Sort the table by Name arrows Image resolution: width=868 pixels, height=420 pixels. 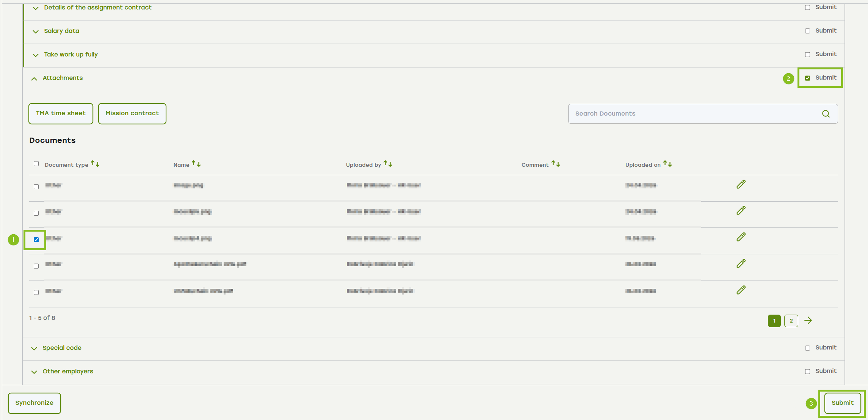(x=196, y=164)
